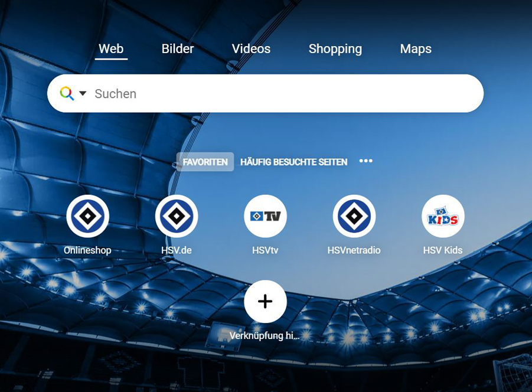Click the HSV Kids text label

coord(443,250)
